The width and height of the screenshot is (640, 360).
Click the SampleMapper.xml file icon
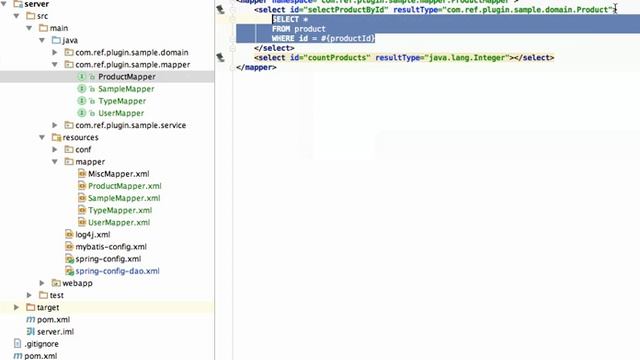click(x=82, y=198)
